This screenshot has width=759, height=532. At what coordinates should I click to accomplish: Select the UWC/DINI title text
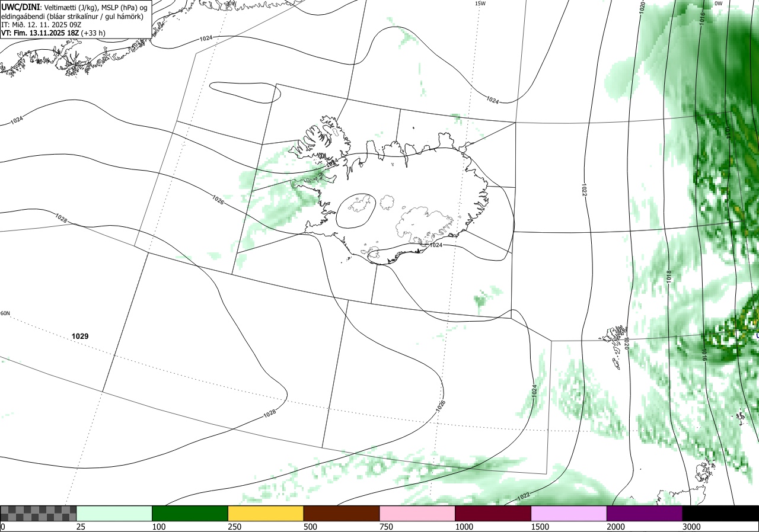(x=20, y=7)
